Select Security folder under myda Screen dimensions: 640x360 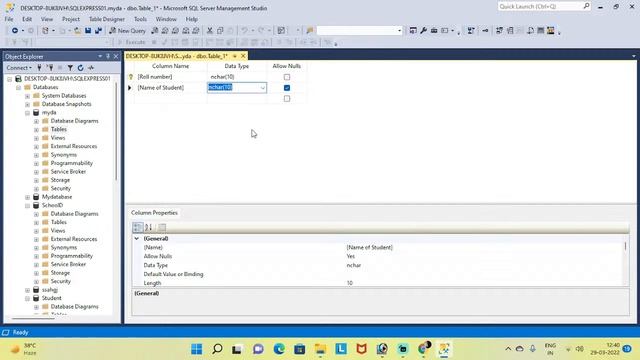60,189
